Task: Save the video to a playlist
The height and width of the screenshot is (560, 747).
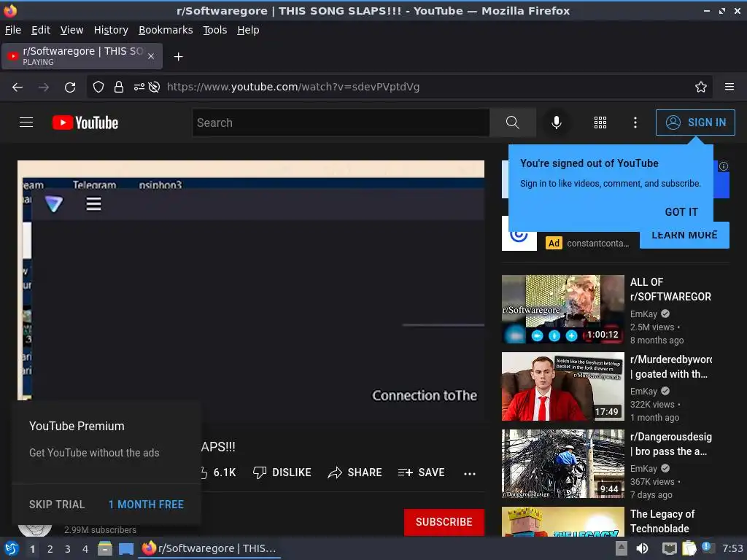Action: coord(421,472)
